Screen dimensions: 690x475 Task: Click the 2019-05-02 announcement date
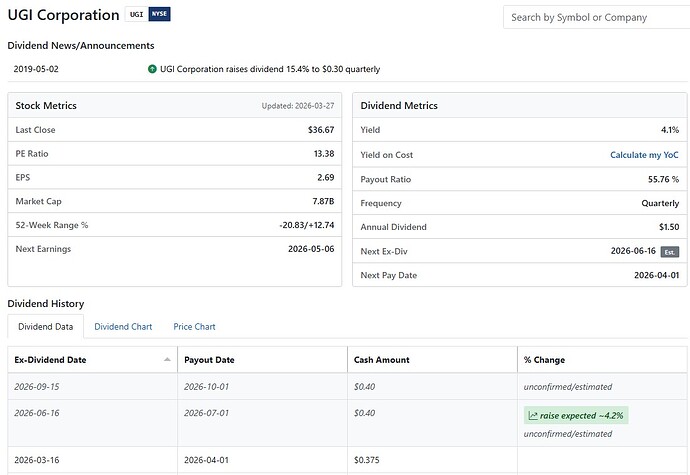point(36,69)
